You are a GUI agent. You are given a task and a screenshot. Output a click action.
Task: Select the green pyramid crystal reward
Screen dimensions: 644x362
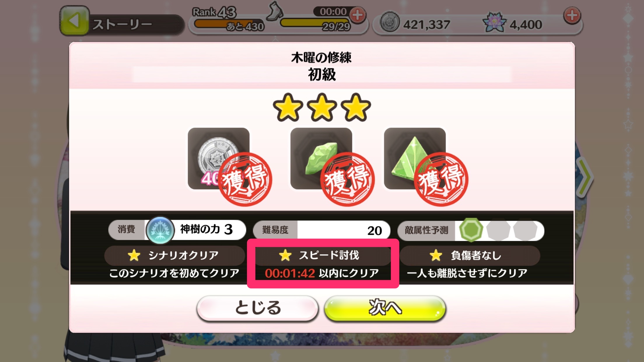415,159
